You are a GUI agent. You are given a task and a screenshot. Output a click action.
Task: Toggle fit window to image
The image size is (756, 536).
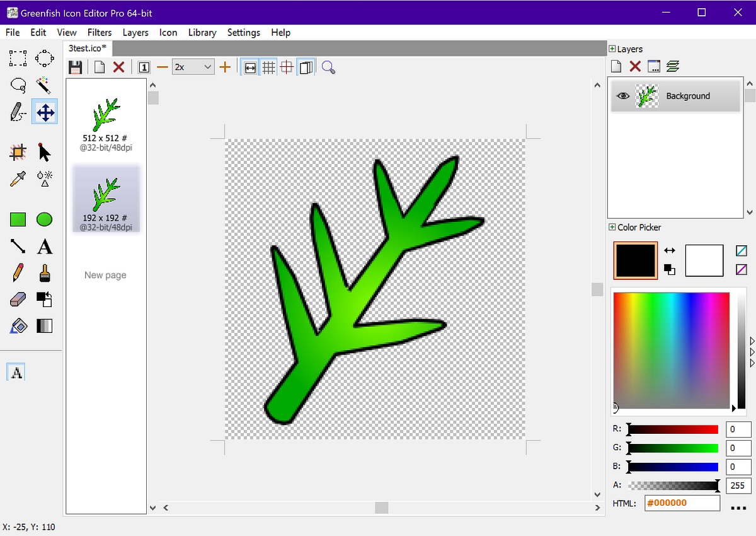pyautogui.click(x=250, y=67)
